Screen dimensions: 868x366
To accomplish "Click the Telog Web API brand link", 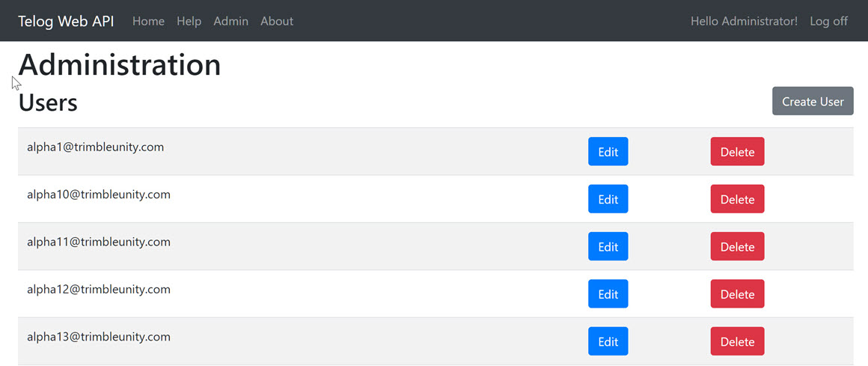I will [x=66, y=21].
